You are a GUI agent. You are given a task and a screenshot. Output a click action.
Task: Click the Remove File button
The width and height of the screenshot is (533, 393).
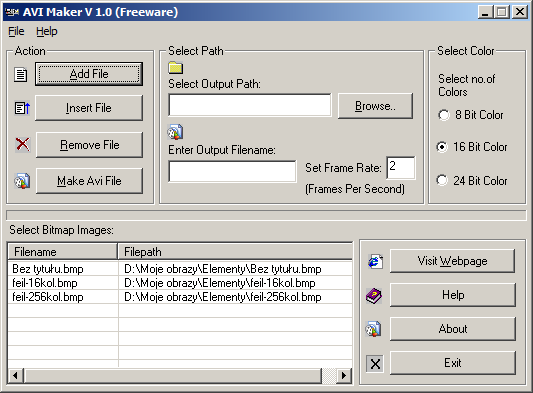click(x=89, y=145)
